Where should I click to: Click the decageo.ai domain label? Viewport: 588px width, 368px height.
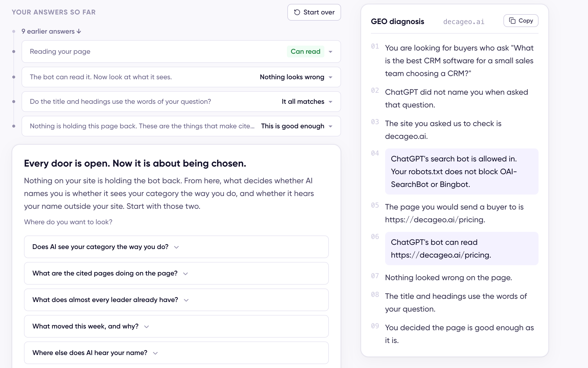[464, 22]
